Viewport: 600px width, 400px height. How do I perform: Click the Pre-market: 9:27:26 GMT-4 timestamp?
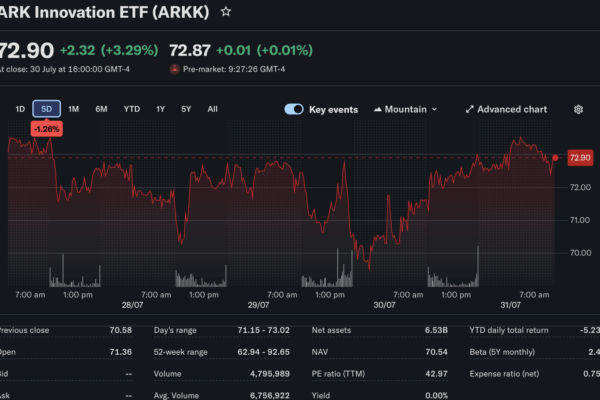(x=234, y=69)
